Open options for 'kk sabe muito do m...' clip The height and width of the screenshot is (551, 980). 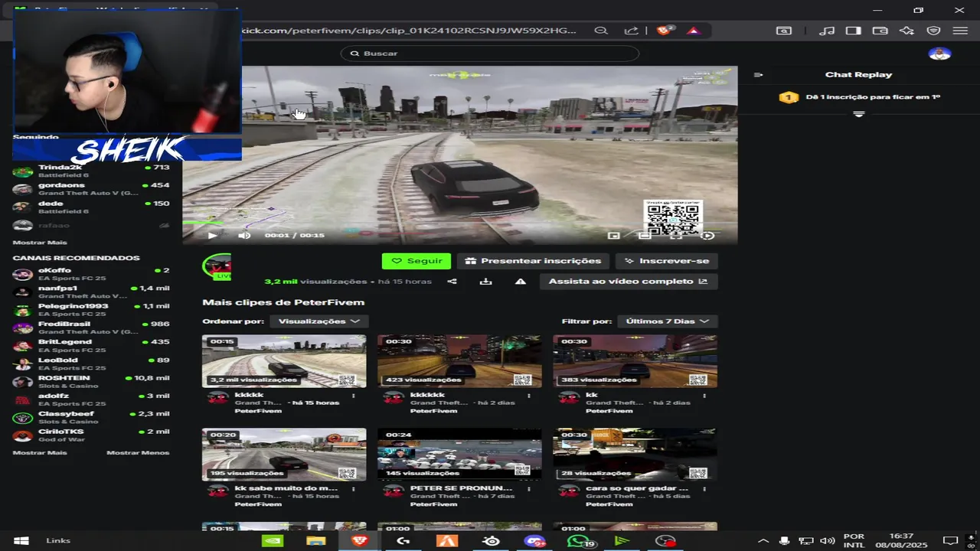click(353, 489)
